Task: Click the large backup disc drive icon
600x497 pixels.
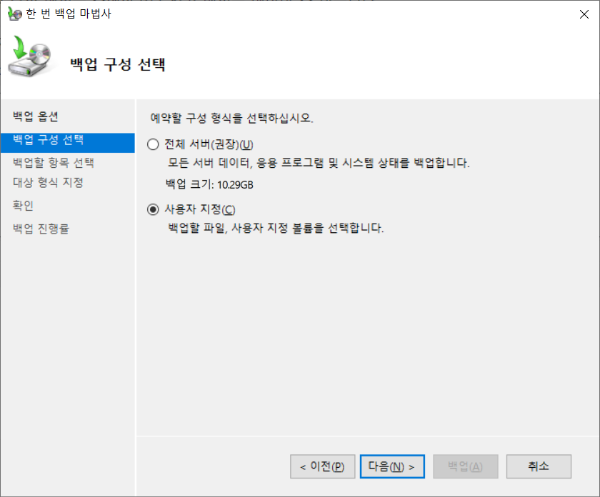Action: click(x=30, y=56)
